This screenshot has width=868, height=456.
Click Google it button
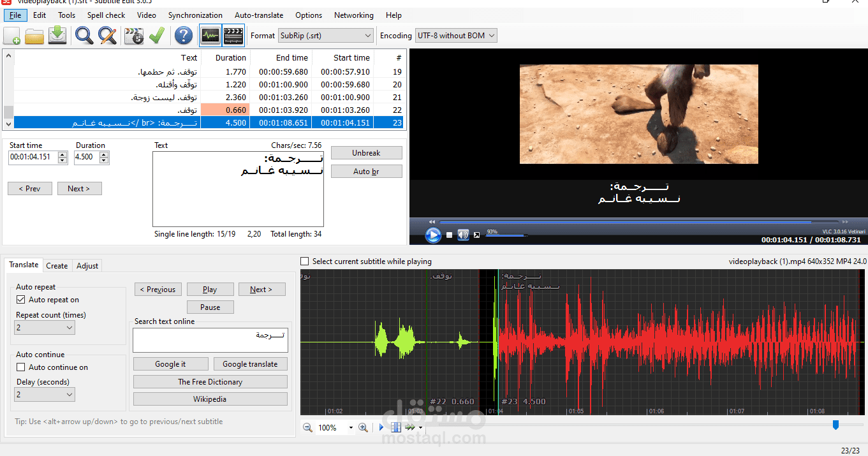pyautogui.click(x=170, y=364)
